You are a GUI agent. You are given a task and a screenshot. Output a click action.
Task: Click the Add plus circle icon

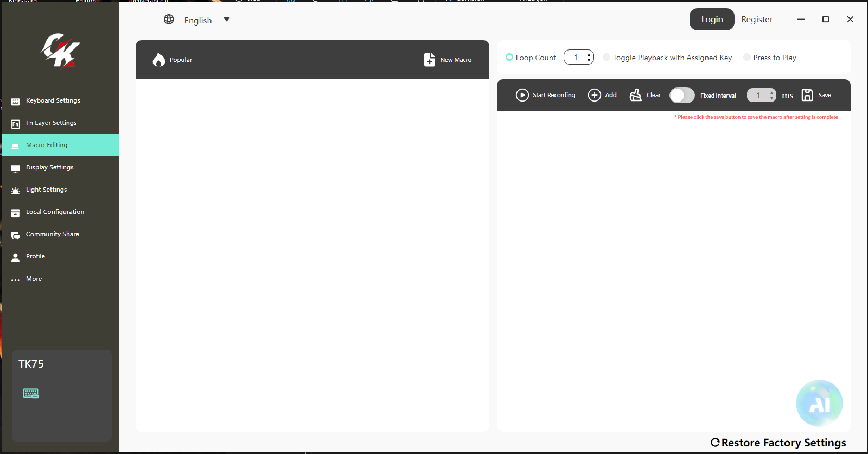[595, 95]
